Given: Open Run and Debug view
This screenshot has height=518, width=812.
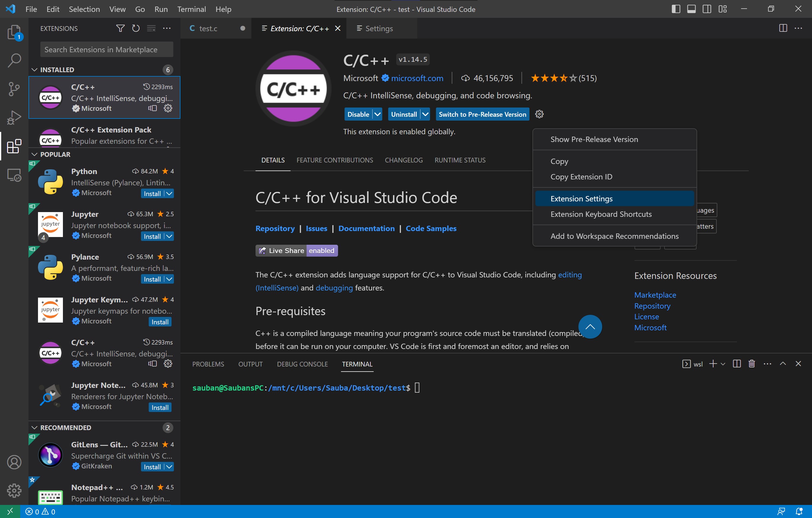Looking at the screenshot, I should (14, 117).
